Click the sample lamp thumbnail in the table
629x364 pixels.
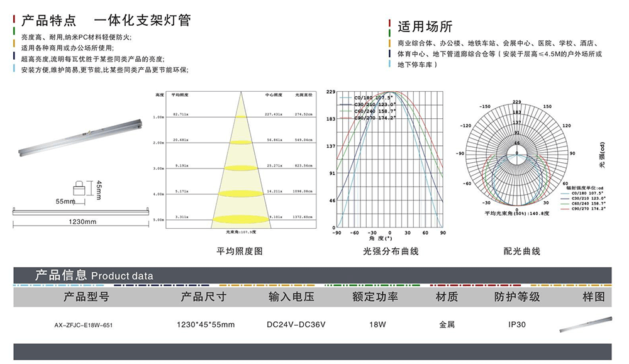click(x=586, y=325)
